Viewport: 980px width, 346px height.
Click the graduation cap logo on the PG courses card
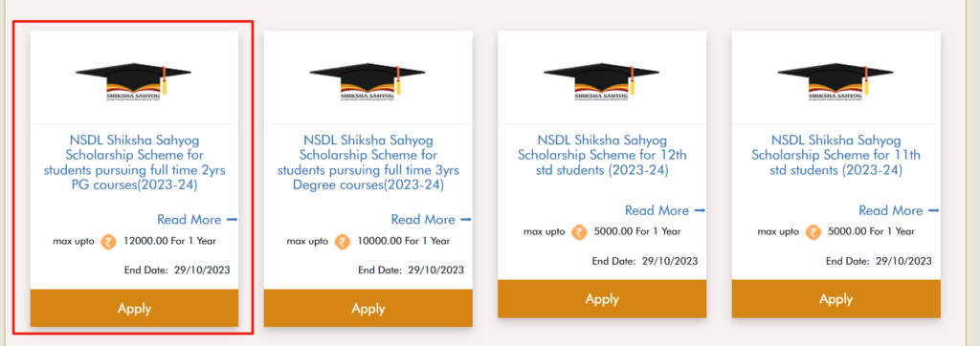(x=134, y=80)
